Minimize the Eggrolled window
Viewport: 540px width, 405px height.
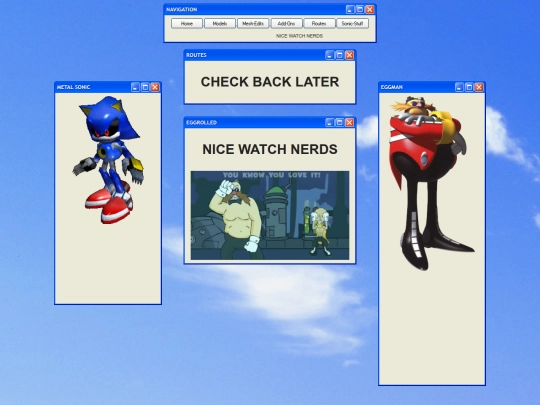click(x=330, y=122)
